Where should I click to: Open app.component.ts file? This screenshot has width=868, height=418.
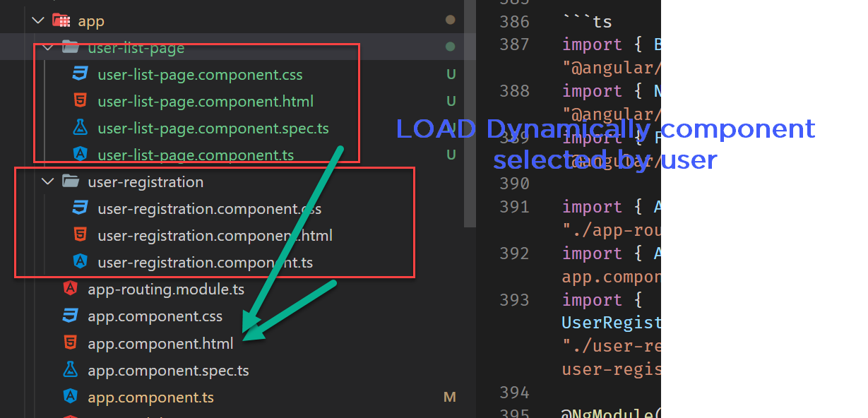click(x=150, y=398)
